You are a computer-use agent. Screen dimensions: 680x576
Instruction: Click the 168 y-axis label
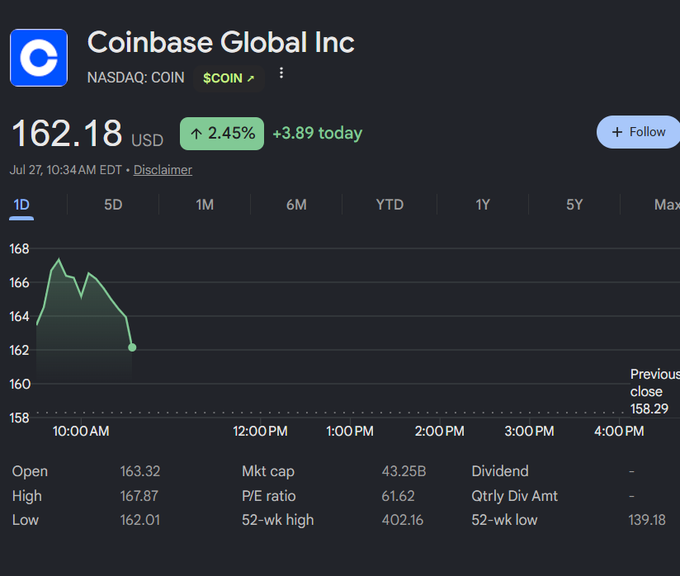tap(20, 249)
